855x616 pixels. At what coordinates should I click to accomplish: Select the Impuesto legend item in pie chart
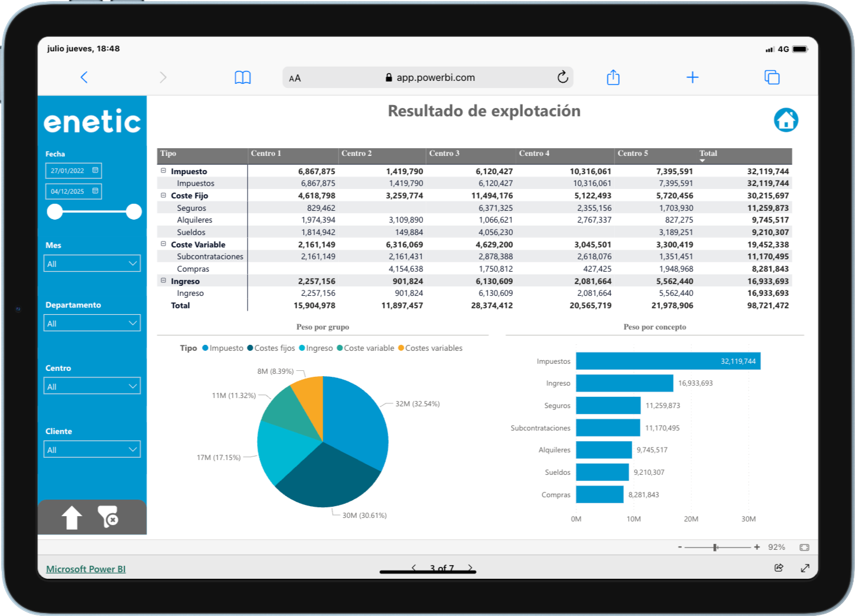point(223,348)
